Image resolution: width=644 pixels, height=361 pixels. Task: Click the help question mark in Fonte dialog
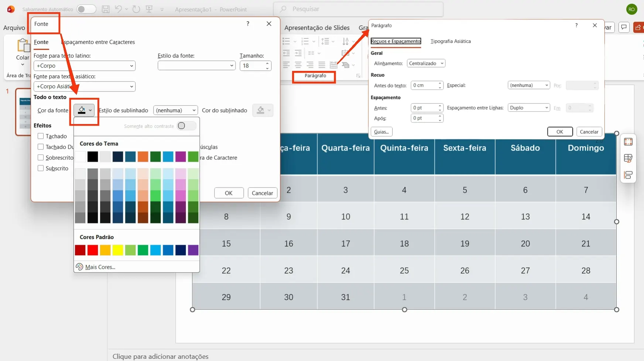pos(248,24)
